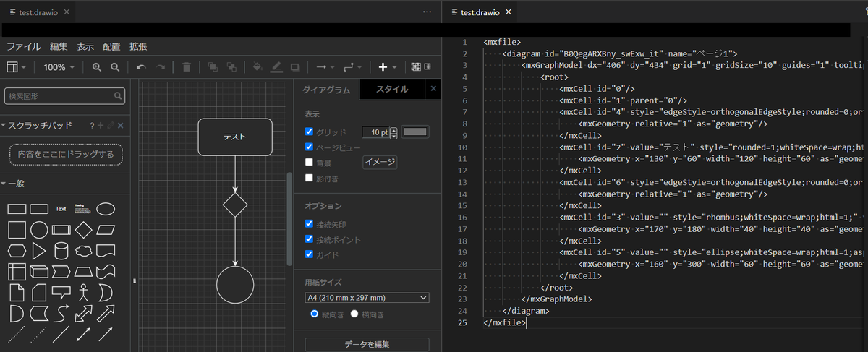
Task: Select the hexagon shape in General palette
Action: click(17, 251)
